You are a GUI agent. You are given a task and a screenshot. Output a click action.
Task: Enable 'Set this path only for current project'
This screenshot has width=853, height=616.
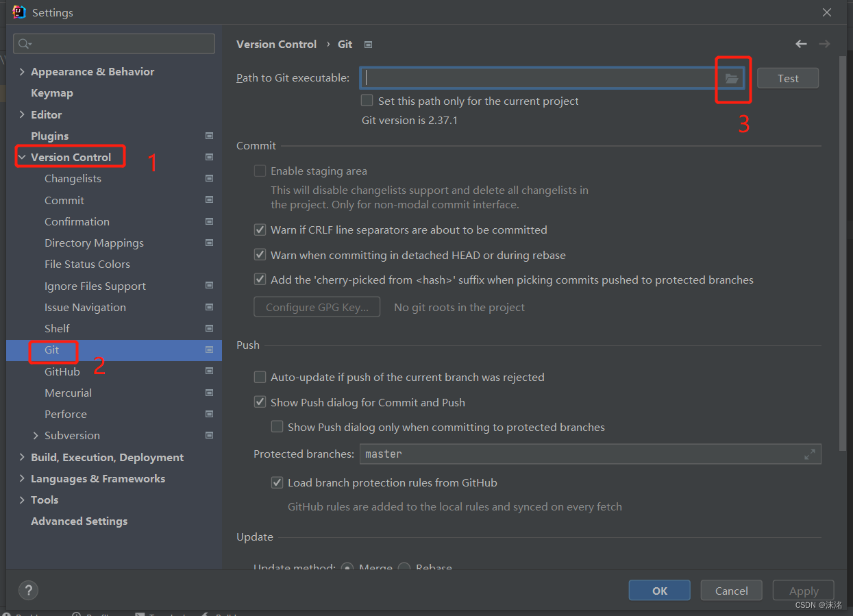click(x=367, y=101)
